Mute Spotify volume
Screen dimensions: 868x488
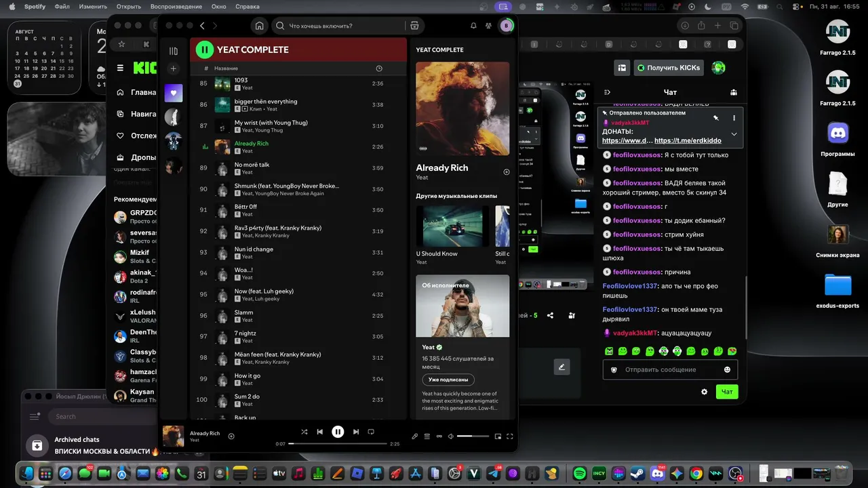click(x=450, y=436)
